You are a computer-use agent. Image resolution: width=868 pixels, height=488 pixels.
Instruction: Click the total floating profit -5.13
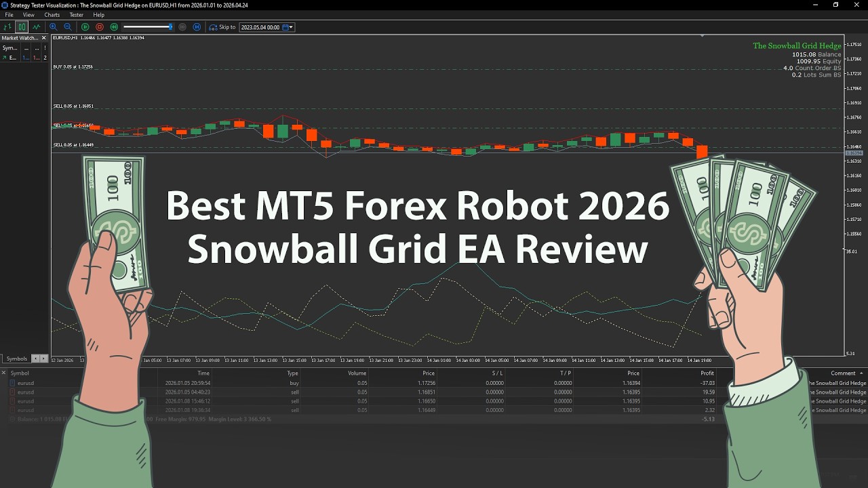point(709,420)
